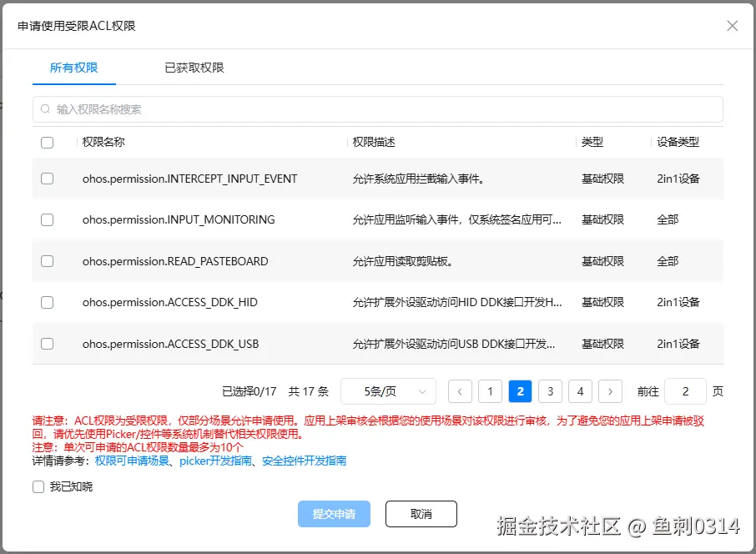Select text ohos.permission.INTERCEPT_INPUT_EVENT
756x554 pixels.
189,179
